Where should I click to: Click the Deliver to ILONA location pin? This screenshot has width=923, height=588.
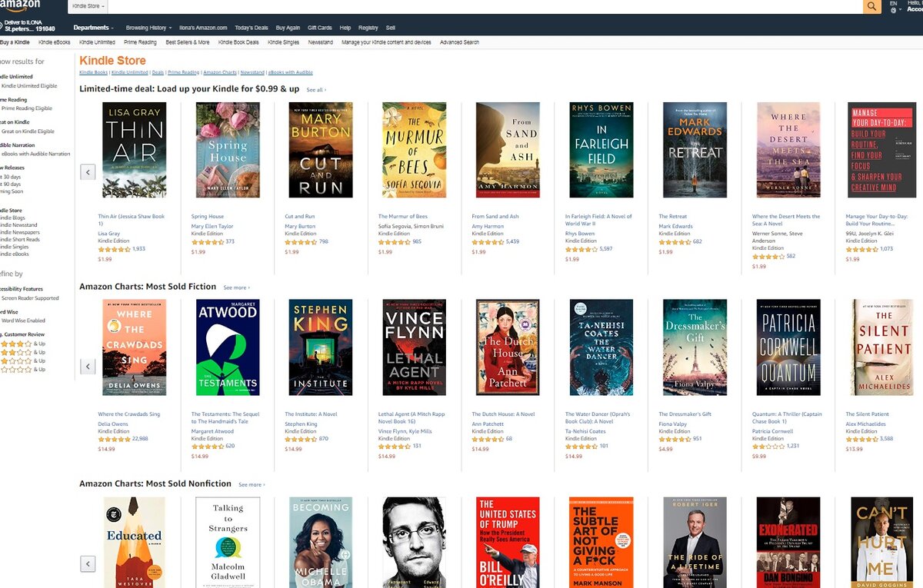point(2,27)
